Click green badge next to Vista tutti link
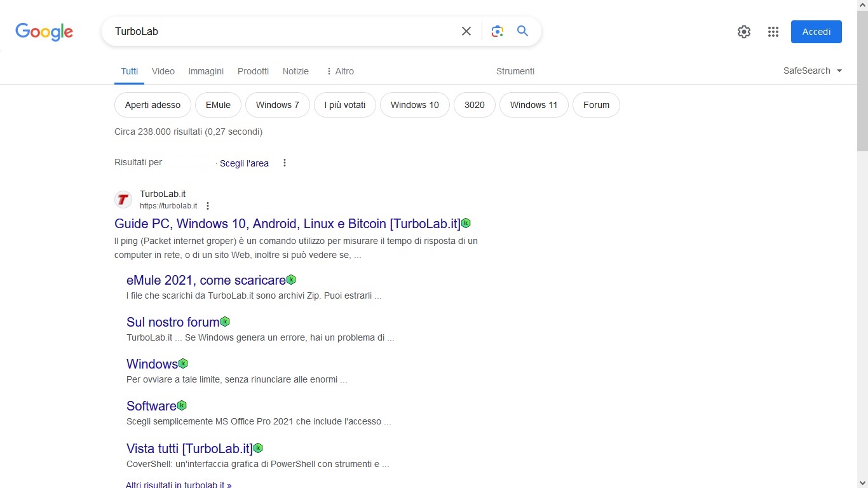Image resolution: width=868 pixels, height=488 pixels. pyautogui.click(x=258, y=448)
